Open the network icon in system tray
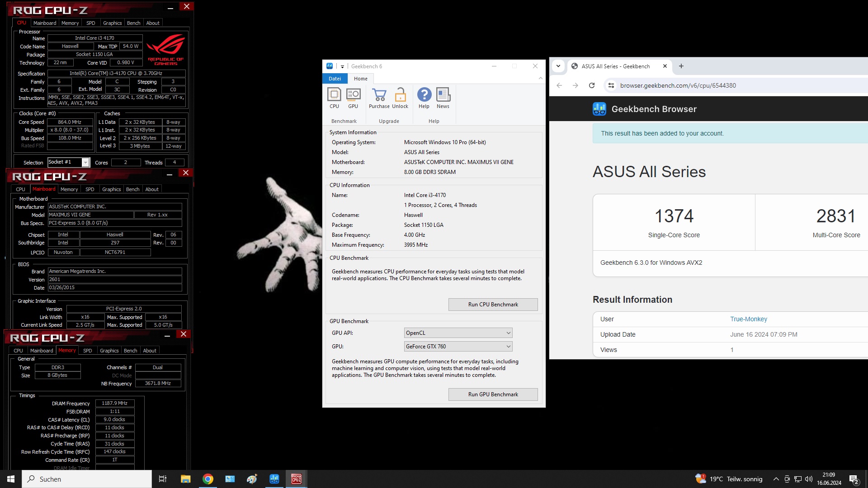The width and height of the screenshot is (868, 488). [798, 479]
